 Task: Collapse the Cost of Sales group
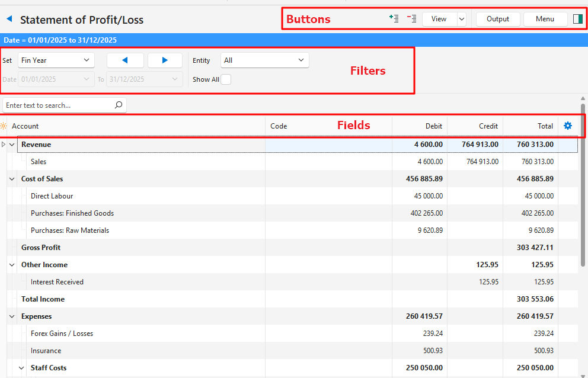point(12,179)
